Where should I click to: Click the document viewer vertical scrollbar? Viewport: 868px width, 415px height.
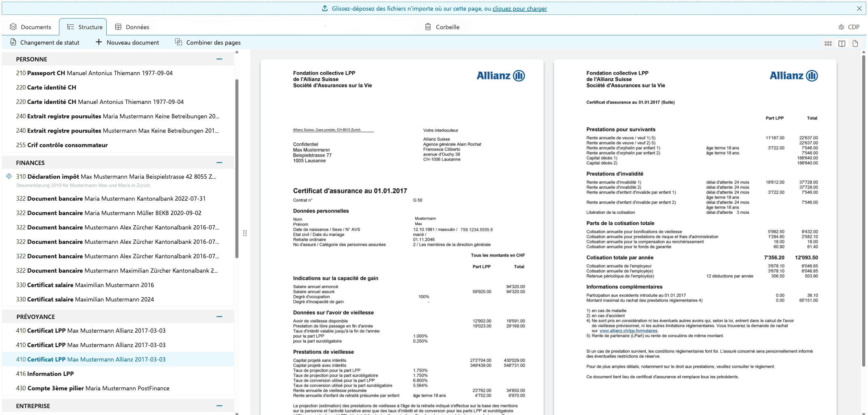click(x=864, y=211)
